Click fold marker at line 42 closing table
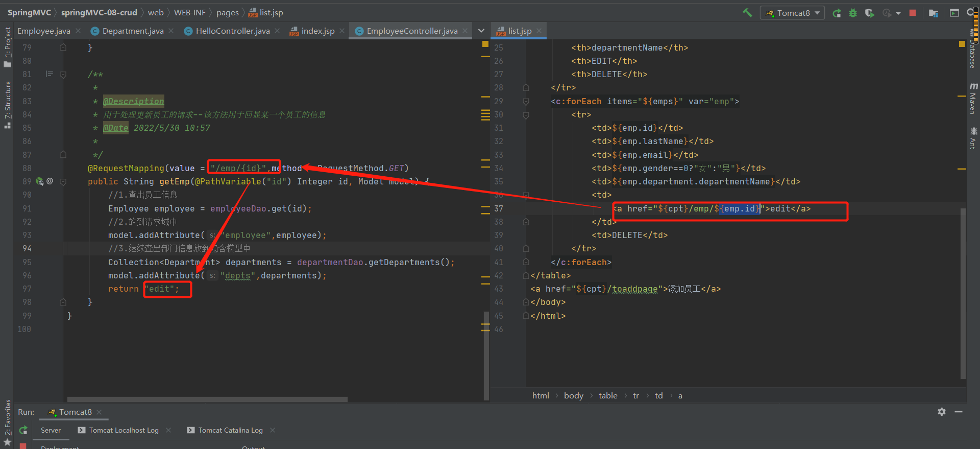The height and width of the screenshot is (449, 980). pyautogui.click(x=526, y=275)
